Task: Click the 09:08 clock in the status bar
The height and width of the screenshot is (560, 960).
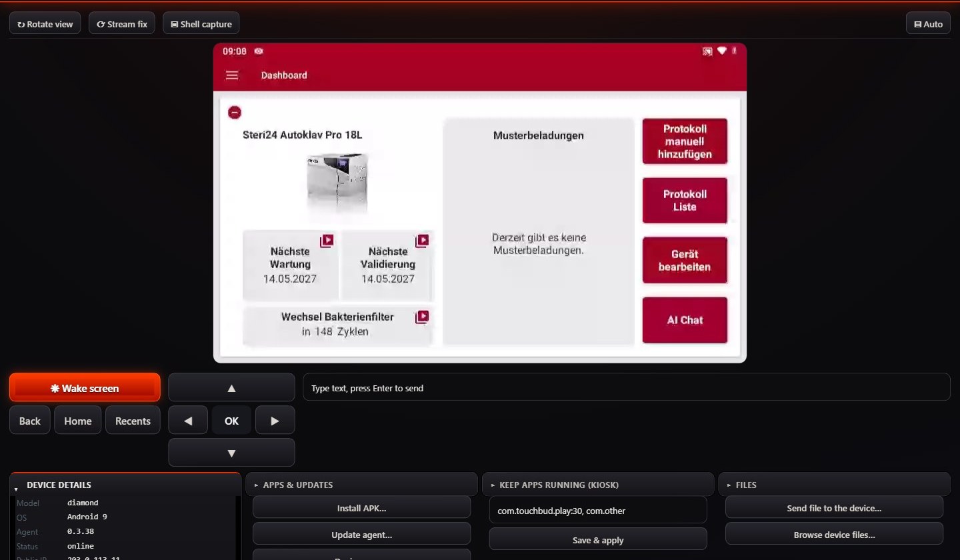Action: (x=235, y=51)
